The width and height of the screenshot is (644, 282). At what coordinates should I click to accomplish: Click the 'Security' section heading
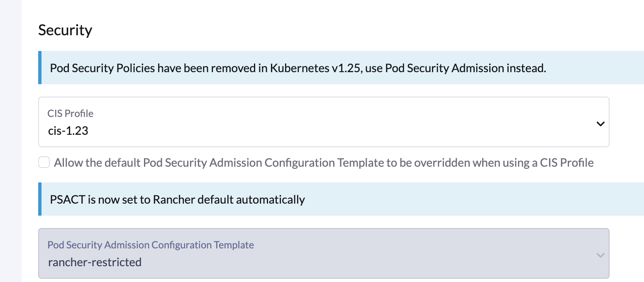(x=65, y=29)
